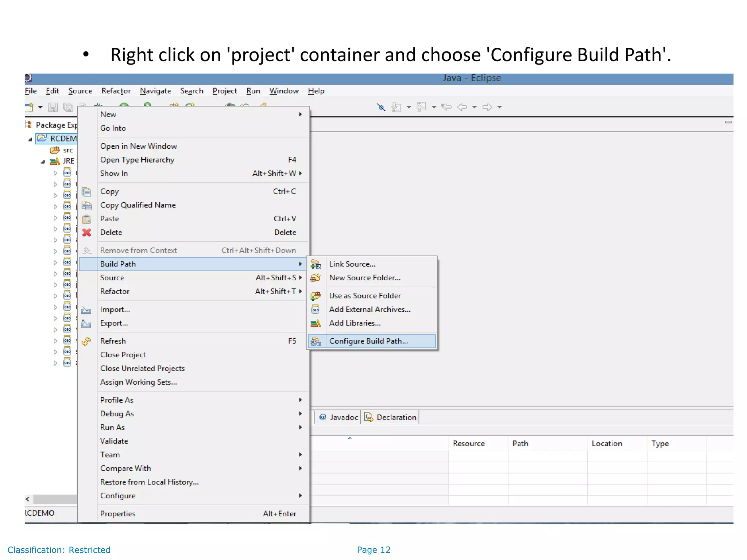The image size is (747, 560).
Task: Click the red Delete X icon
Action: coord(86,232)
